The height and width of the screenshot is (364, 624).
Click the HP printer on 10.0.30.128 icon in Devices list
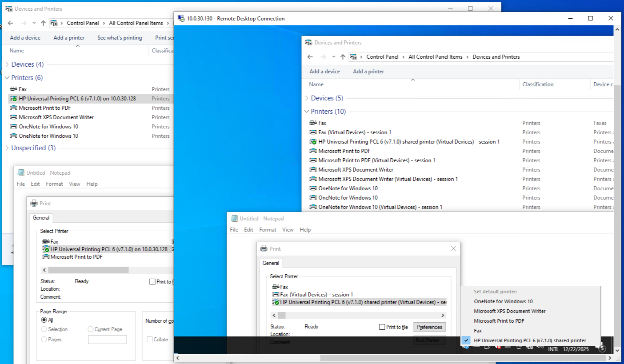14,99
